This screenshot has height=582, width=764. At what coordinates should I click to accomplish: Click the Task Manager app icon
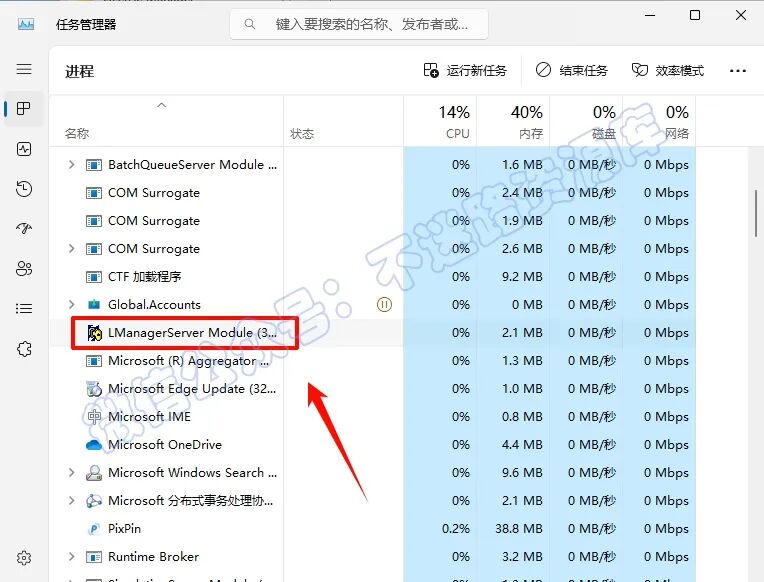(x=26, y=24)
